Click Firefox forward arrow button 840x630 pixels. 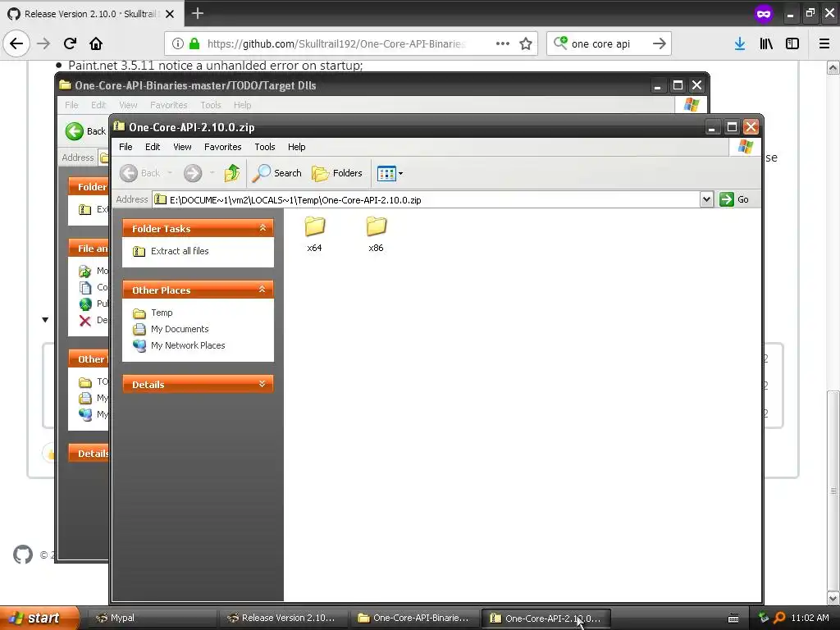(43, 43)
